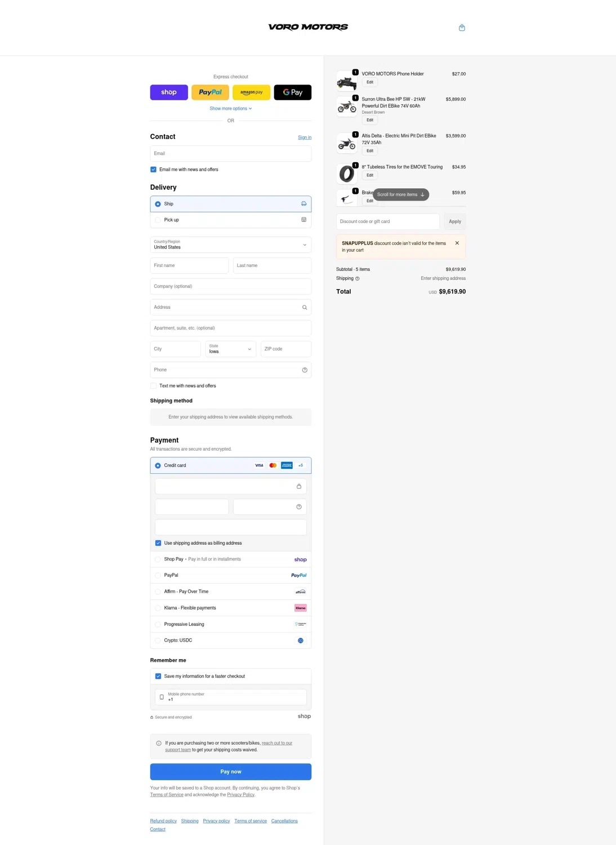Select the Pick up delivery option
This screenshot has width=616, height=845.
click(231, 220)
